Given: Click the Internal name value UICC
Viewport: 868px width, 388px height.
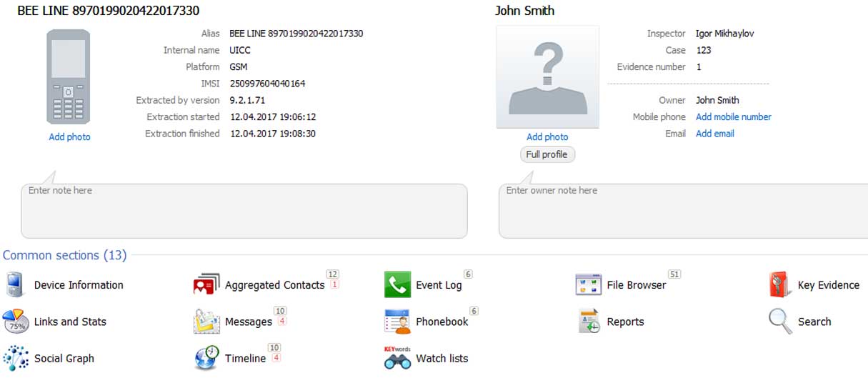Looking at the screenshot, I should 240,50.
